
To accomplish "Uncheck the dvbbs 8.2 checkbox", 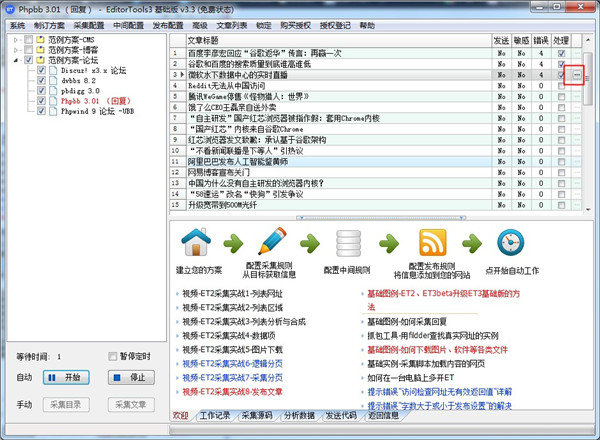I will click(x=40, y=80).
